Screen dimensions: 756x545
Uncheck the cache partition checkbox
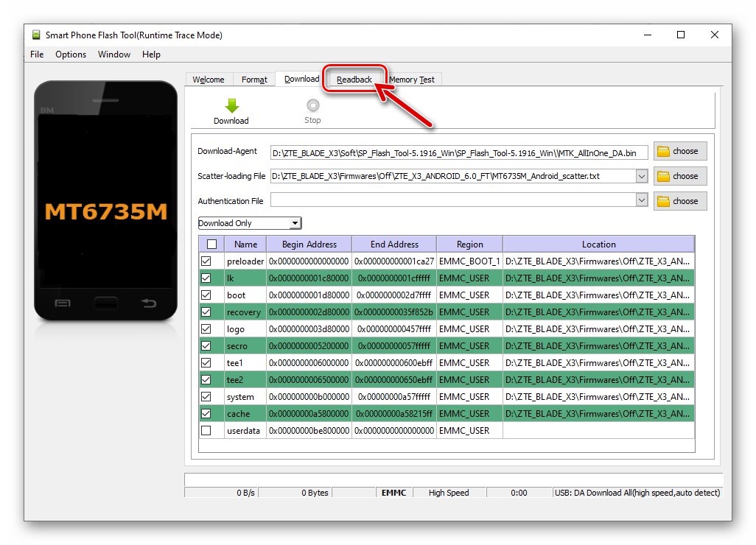(x=206, y=413)
